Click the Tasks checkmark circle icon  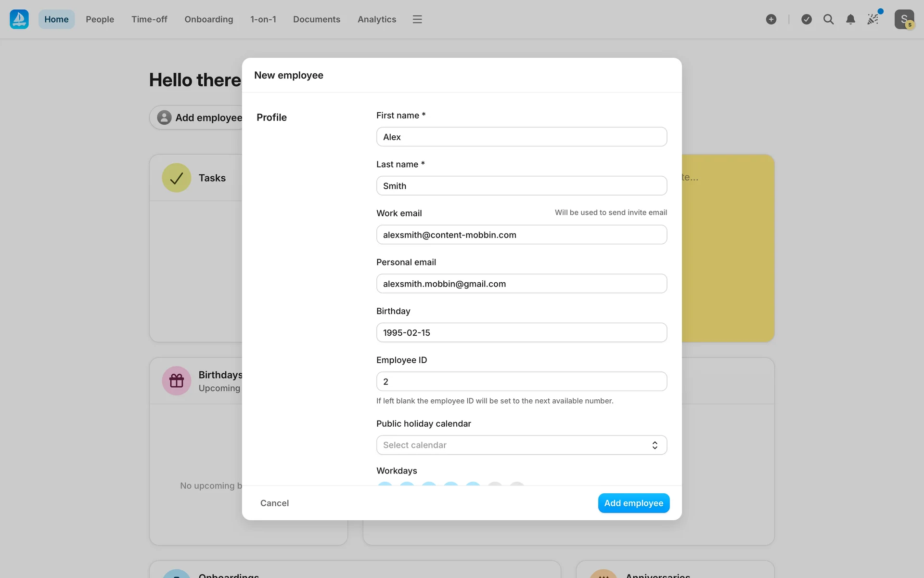click(177, 178)
